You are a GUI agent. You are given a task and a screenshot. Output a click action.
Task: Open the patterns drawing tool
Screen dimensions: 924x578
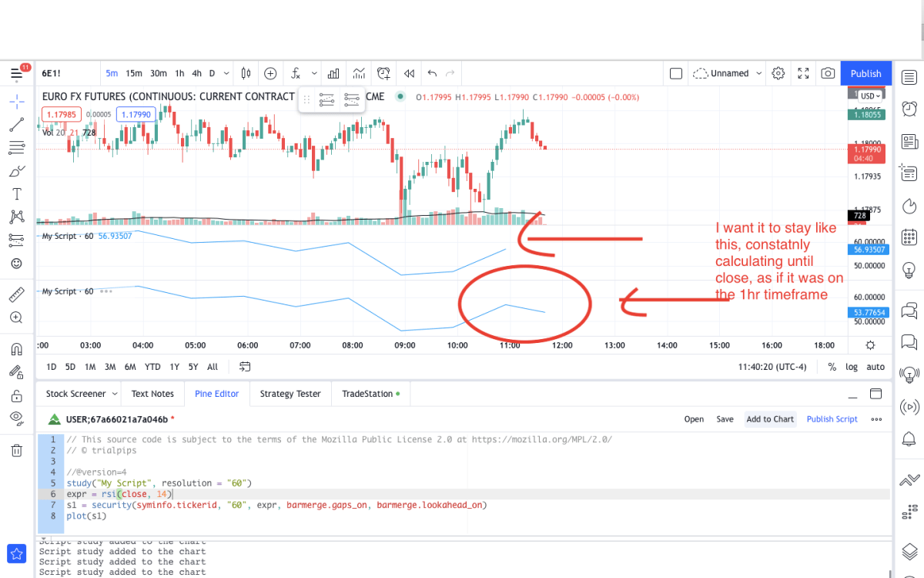[x=16, y=217]
